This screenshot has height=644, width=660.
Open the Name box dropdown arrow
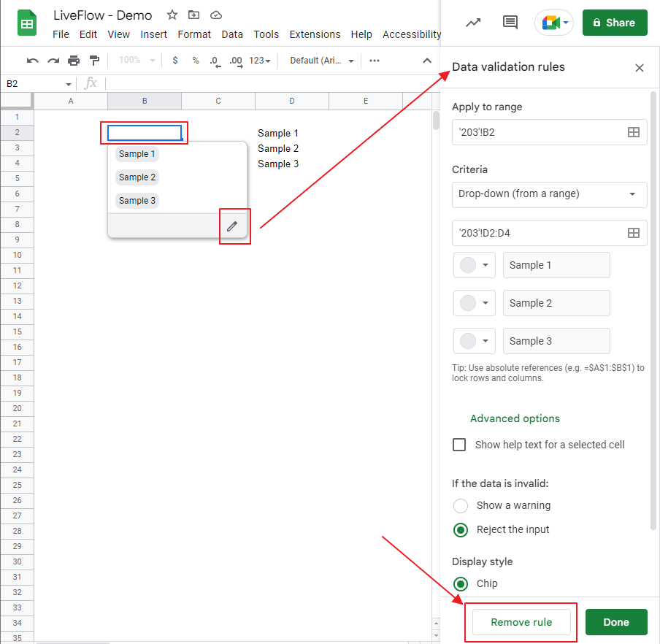tap(68, 84)
